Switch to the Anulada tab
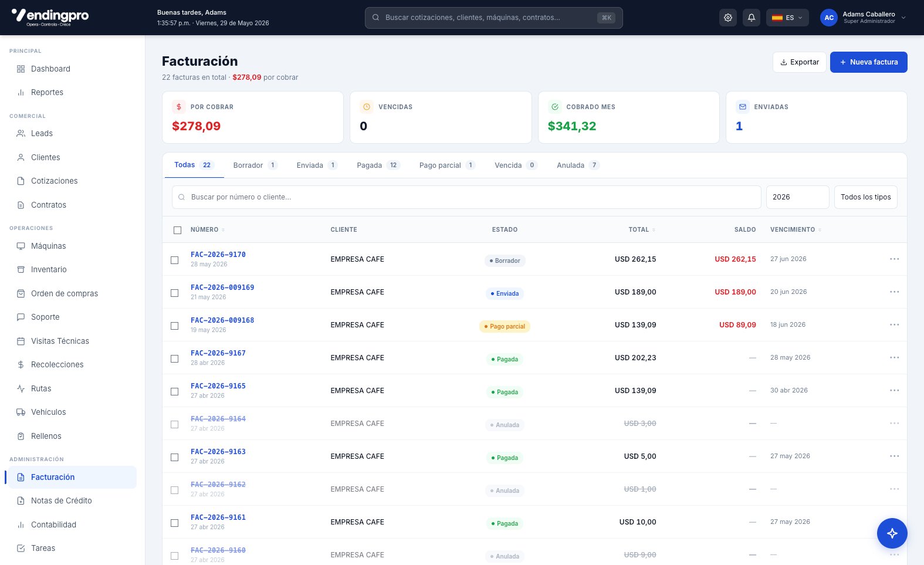Image resolution: width=924 pixels, height=565 pixels. (x=578, y=165)
